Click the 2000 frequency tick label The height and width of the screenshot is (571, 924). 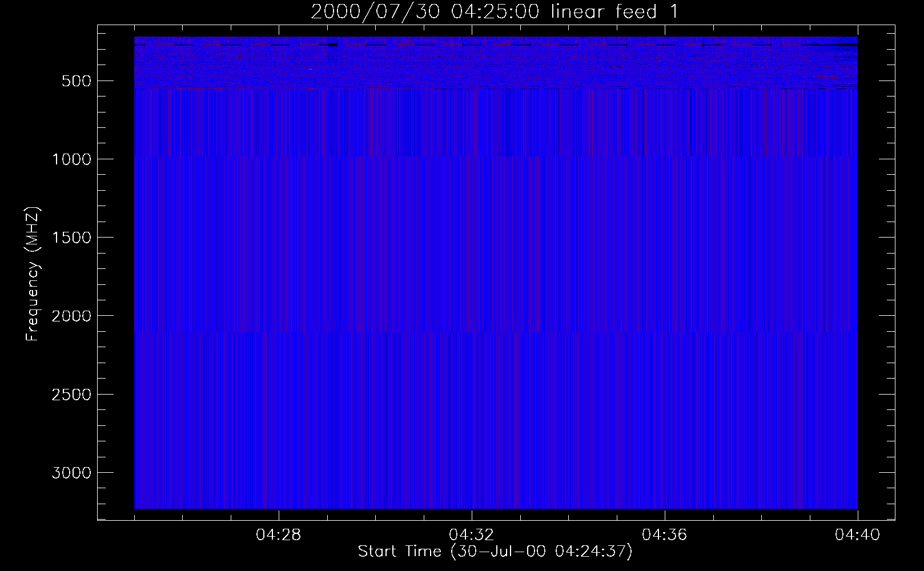71,316
